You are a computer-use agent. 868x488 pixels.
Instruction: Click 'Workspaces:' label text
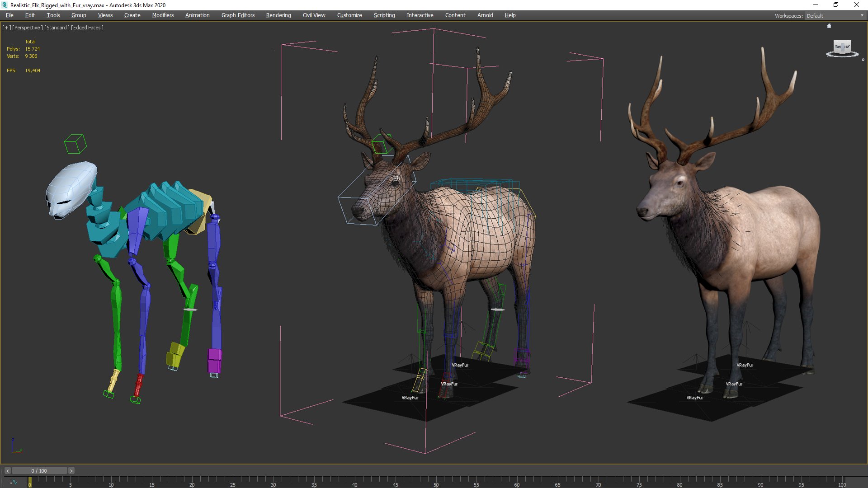(789, 16)
